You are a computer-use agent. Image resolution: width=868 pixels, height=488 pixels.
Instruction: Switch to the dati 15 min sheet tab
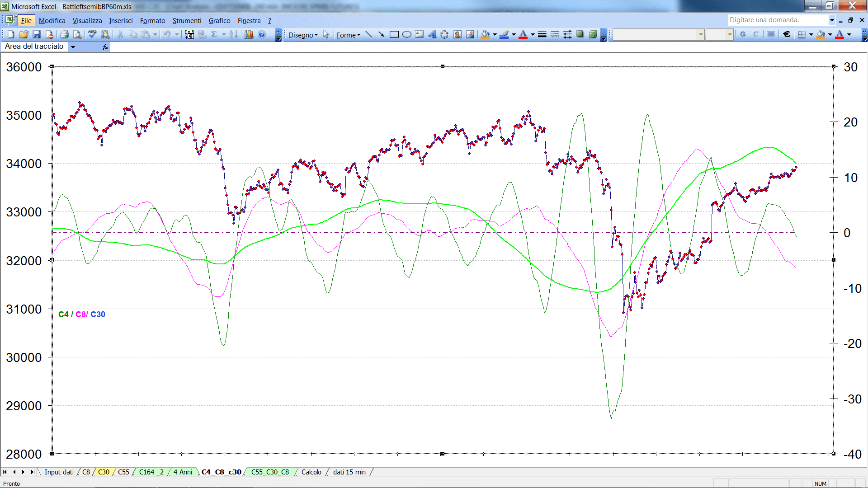(349, 472)
